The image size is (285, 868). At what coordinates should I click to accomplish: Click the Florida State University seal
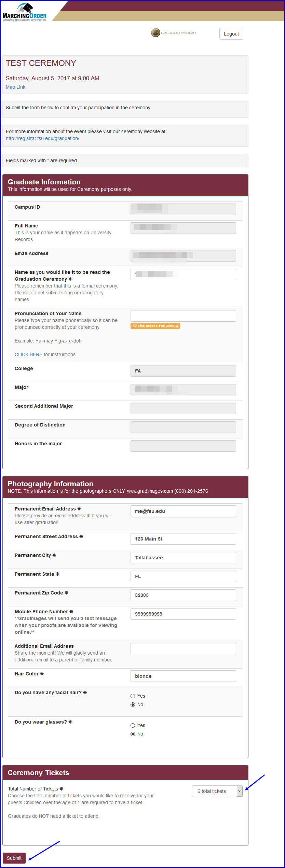click(155, 33)
